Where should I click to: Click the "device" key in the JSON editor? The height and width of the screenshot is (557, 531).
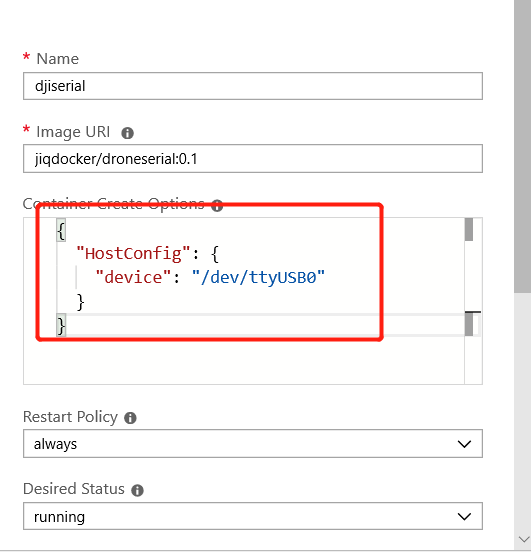coord(134,277)
